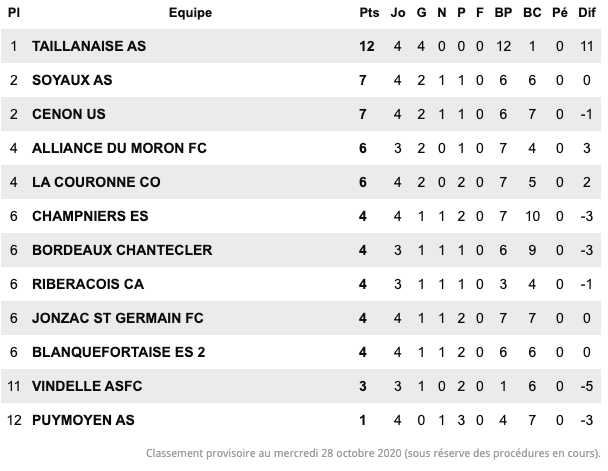
Task: Open the CENON US team entry
Action: click(69, 114)
